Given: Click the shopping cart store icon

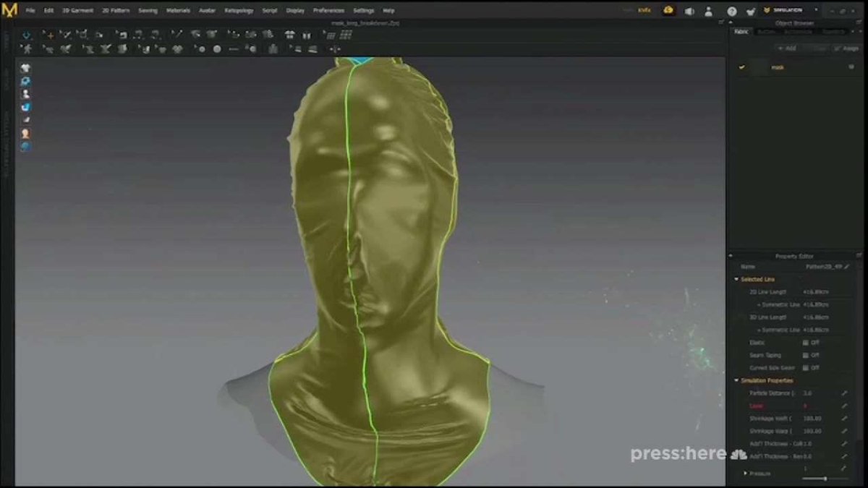Looking at the screenshot, I should coord(751,11).
